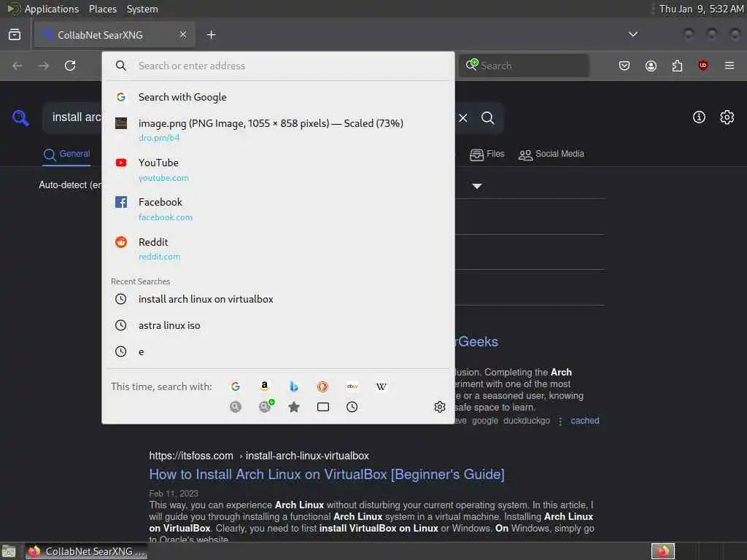
Task: Open SearXNG preferences gear icon
Action: click(x=727, y=117)
